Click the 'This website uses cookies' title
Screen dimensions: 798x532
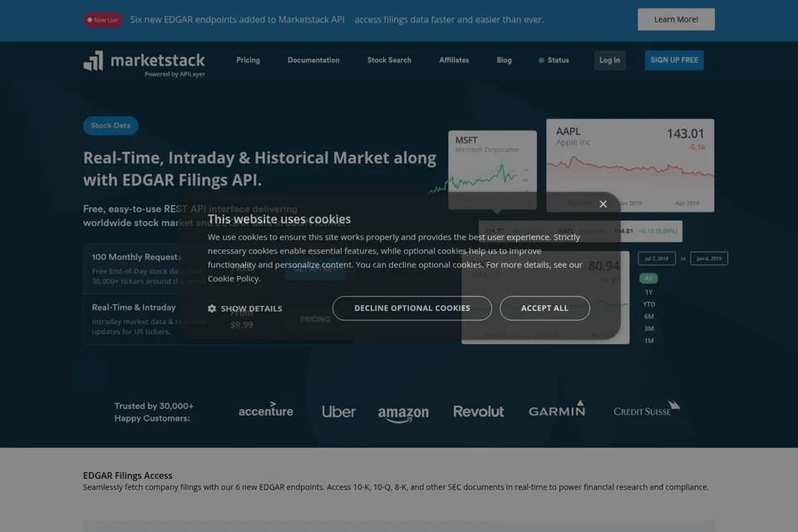pyautogui.click(x=279, y=219)
